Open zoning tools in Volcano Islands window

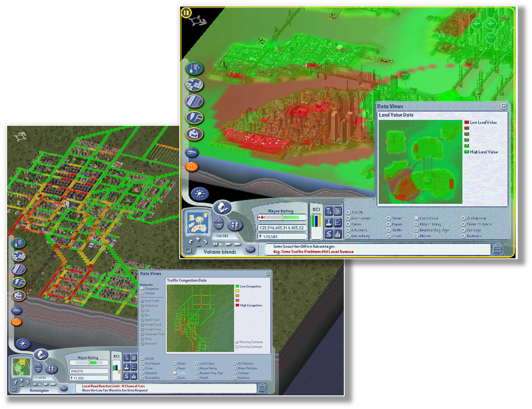[x=195, y=85]
